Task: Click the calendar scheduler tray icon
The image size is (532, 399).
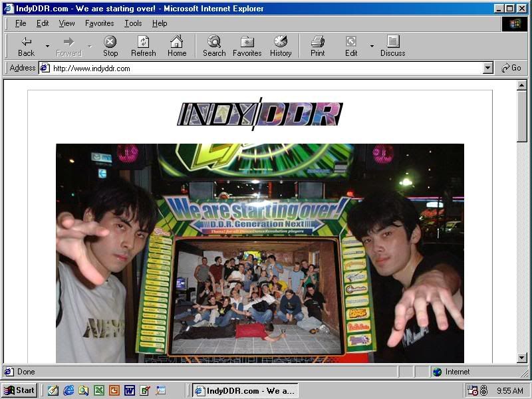Action: 473,390
